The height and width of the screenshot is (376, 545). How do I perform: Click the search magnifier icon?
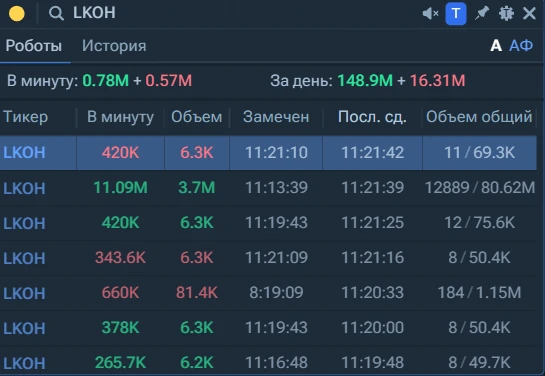click(x=56, y=14)
